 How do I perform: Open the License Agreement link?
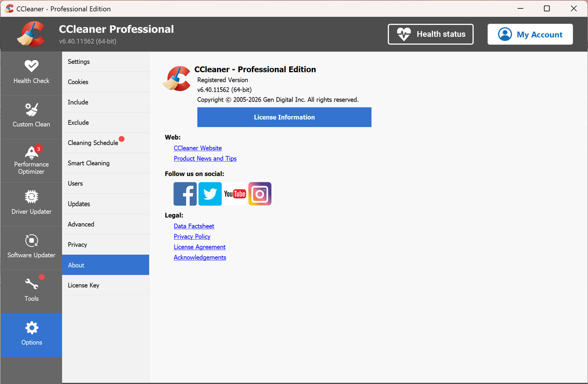point(200,247)
